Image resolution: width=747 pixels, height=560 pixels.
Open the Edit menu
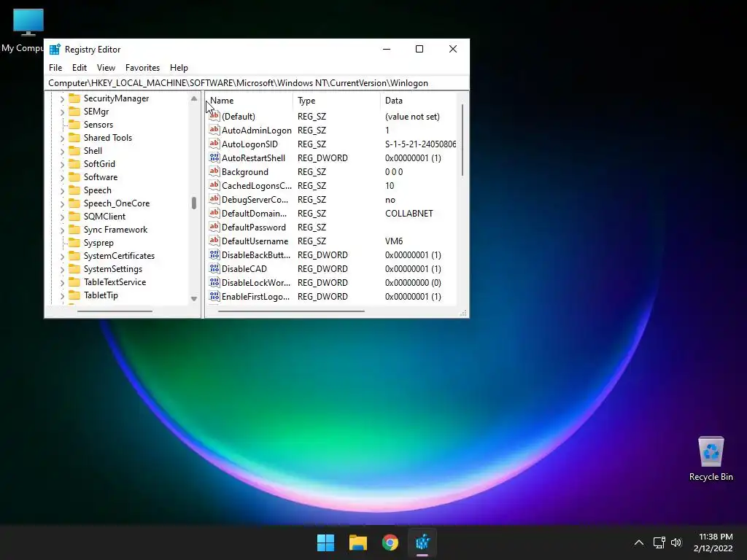click(79, 68)
